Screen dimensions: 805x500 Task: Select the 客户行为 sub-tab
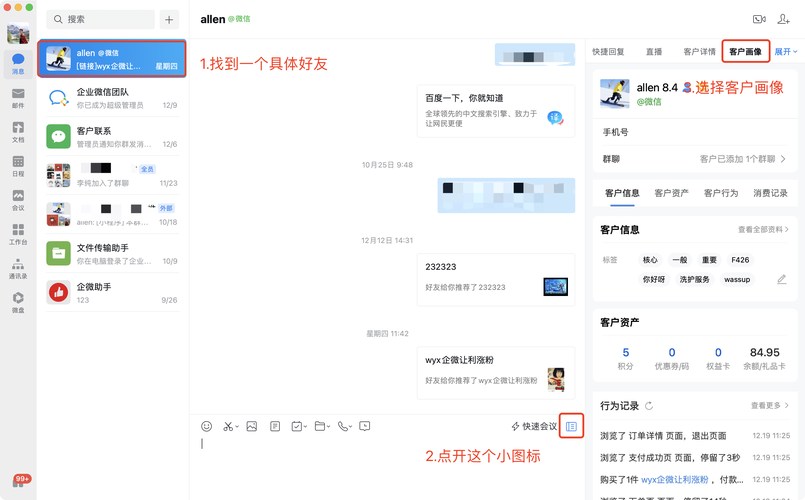pyautogui.click(x=721, y=193)
